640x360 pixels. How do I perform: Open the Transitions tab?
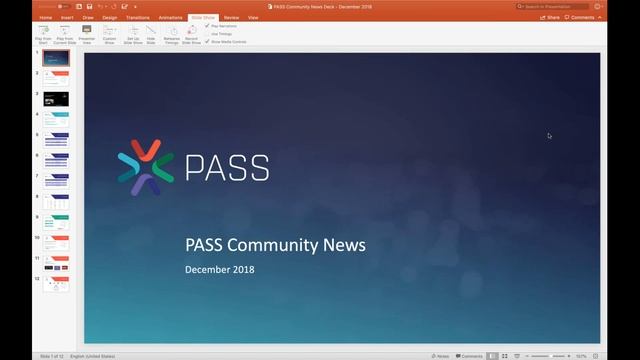(138, 18)
